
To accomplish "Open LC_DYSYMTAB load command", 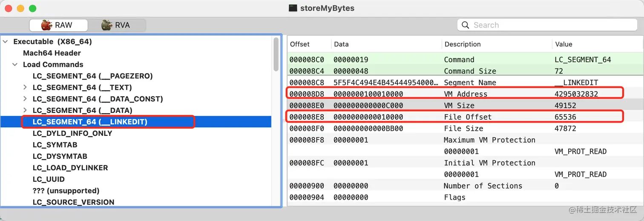I will click(x=60, y=156).
